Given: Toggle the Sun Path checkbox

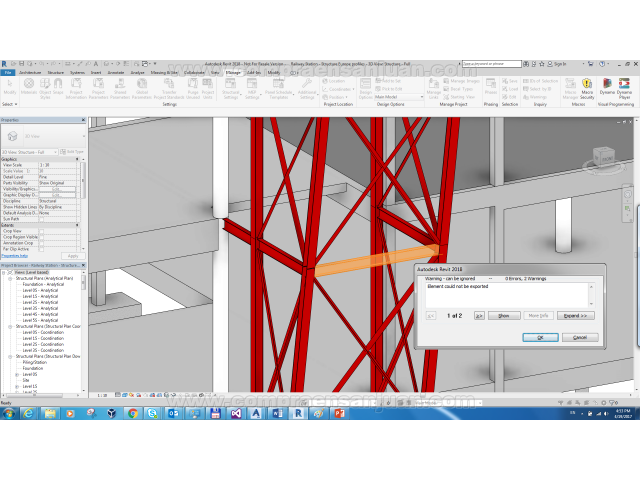Looking at the screenshot, I should coord(41,219).
